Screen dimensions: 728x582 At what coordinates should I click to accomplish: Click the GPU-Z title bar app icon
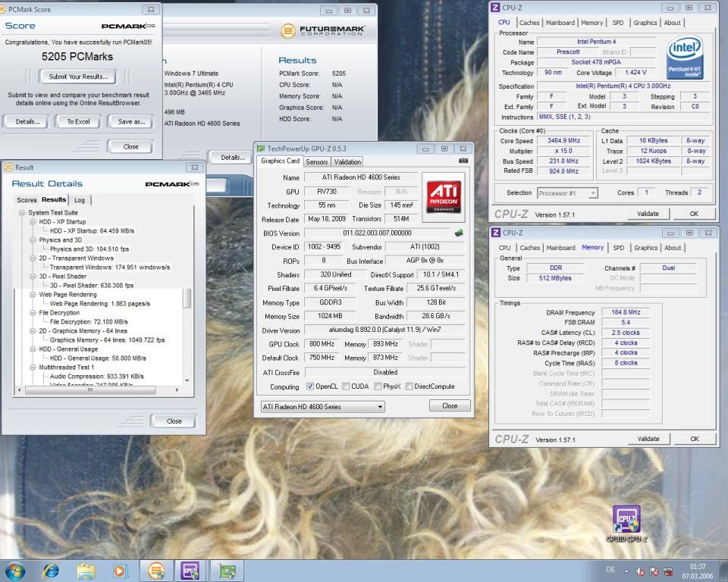[x=261, y=149]
